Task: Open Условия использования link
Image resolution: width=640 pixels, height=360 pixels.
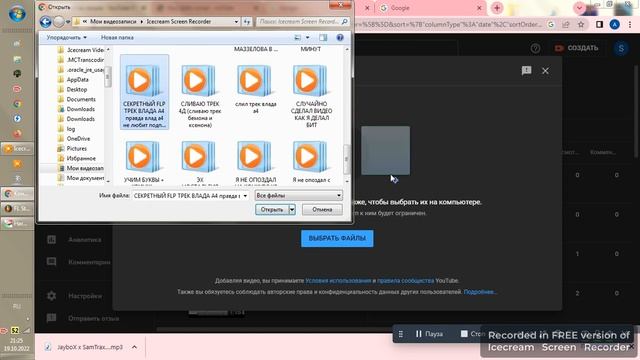Action: 338,280
